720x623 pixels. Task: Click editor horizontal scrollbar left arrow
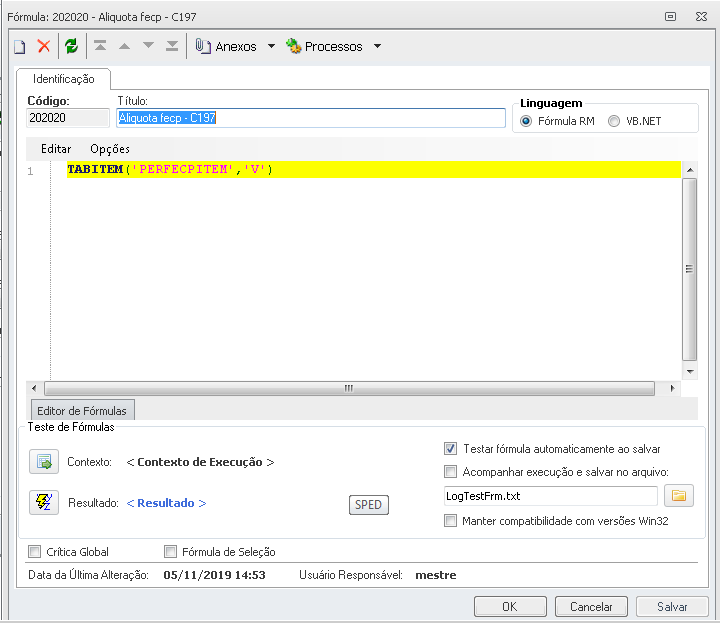click(x=34, y=388)
